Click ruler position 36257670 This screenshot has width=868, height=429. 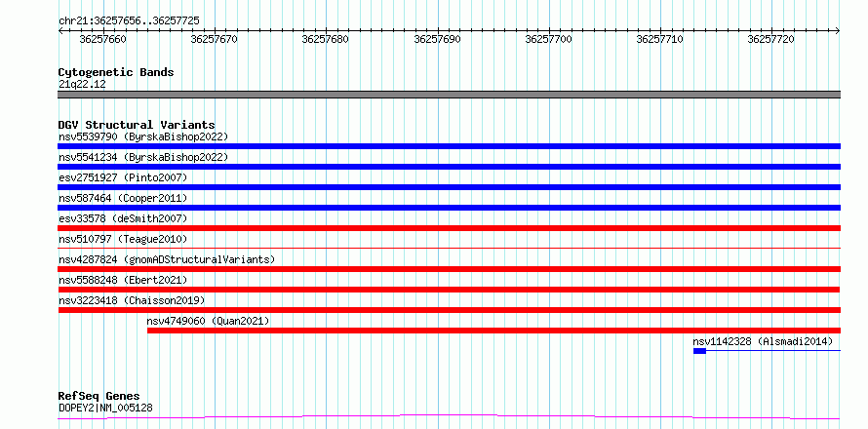214,39
